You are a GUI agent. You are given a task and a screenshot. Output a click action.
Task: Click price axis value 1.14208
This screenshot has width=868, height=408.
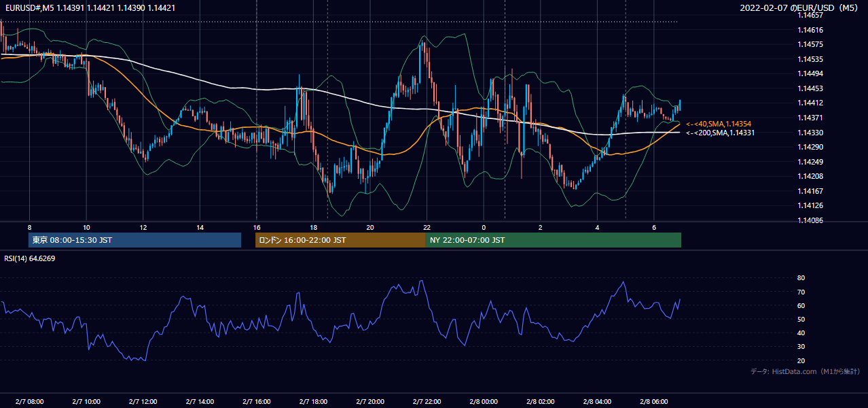(x=810, y=176)
